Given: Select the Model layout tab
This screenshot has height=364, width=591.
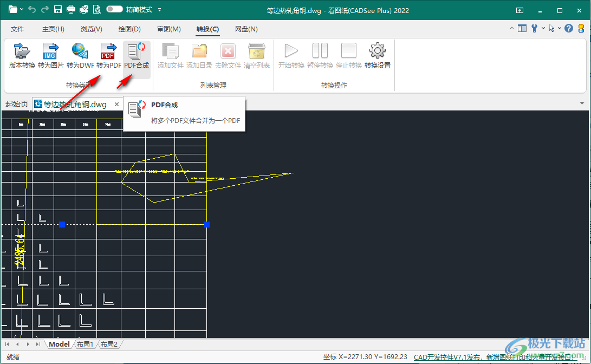Looking at the screenshot, I should click(x=59, y=344).
